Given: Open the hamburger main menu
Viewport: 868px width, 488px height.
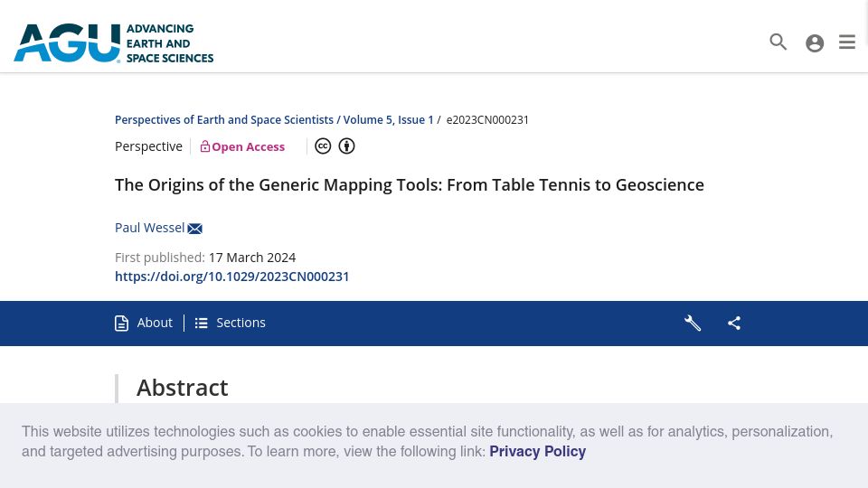Looking at the screenshot, I should [x=847, y=42].
